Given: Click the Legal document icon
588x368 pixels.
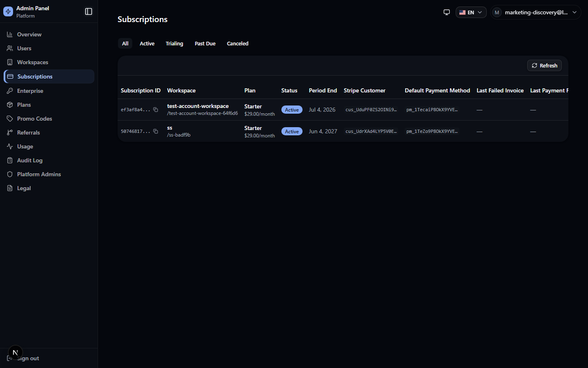Looking at the screenshot, I should 10,188.
